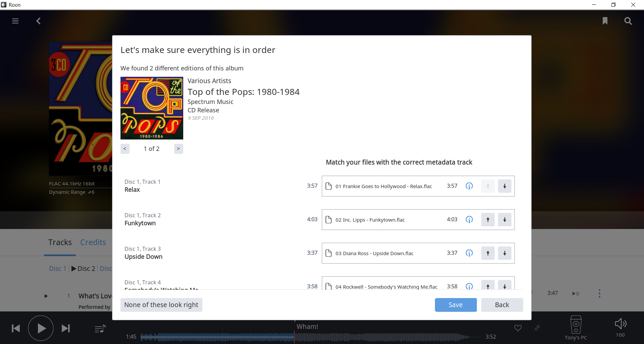Click the Wham! now playing artist
The image size is (644, 344).
click(x=307, y=327)
